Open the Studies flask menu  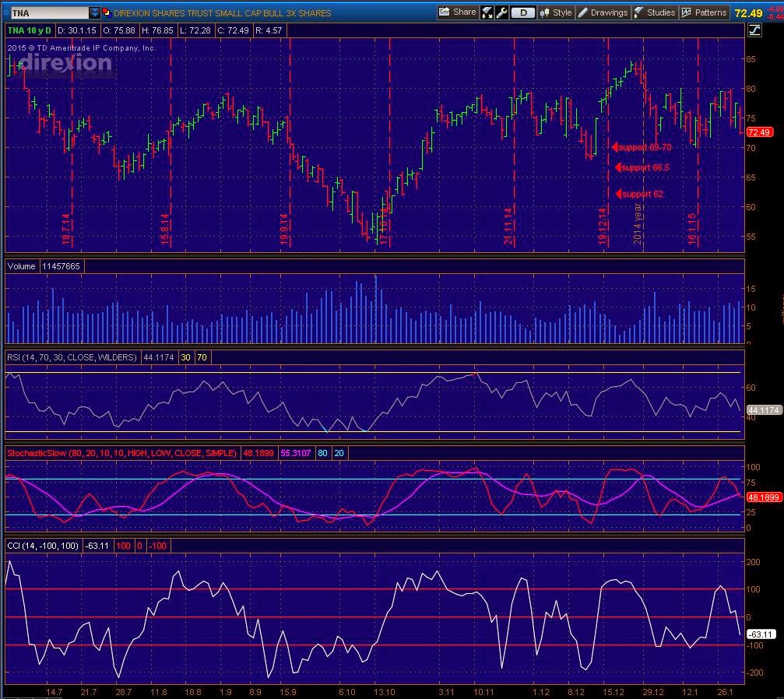point(655,12)
